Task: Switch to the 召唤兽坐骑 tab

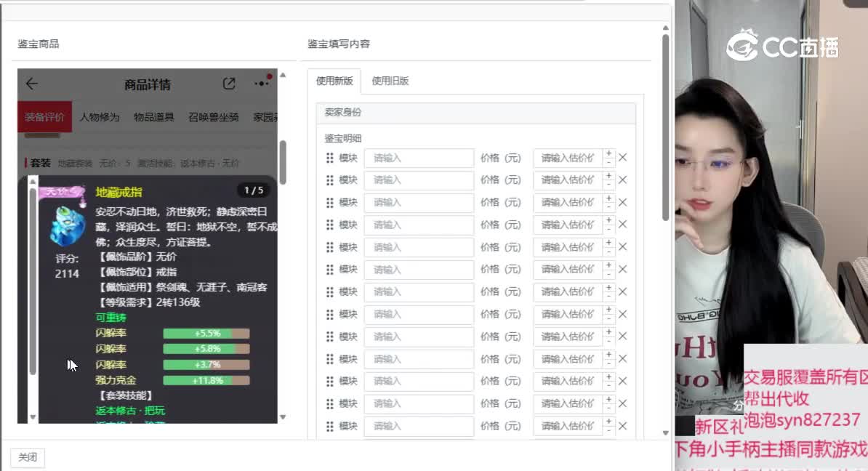Action: tap(214, 117)
